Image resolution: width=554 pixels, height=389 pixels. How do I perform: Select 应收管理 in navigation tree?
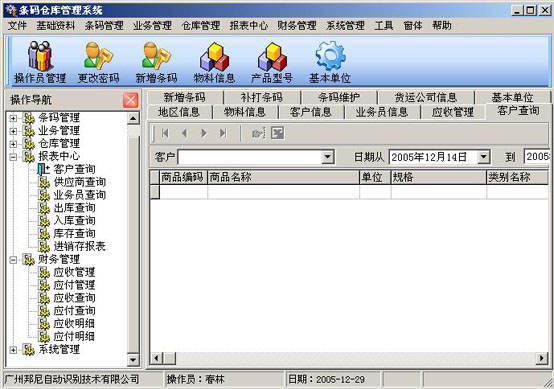click(74, 272)
